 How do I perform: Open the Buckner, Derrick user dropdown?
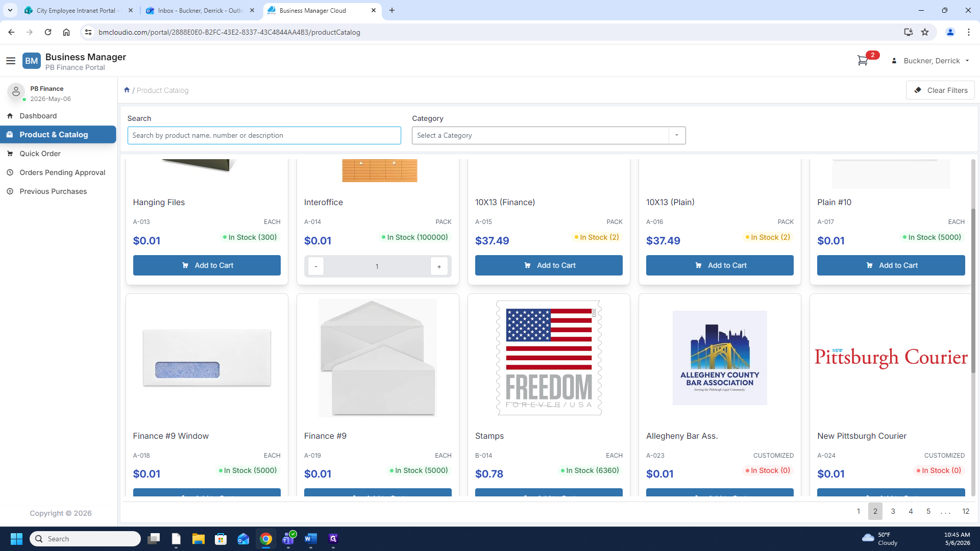pos(931,61)
